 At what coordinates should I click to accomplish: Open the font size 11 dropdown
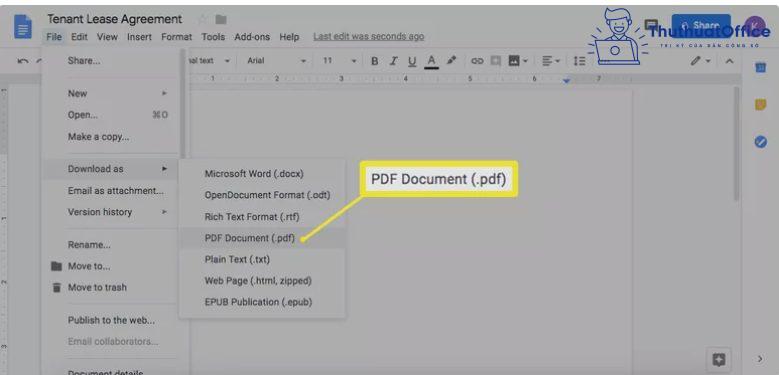pos(339,61)
